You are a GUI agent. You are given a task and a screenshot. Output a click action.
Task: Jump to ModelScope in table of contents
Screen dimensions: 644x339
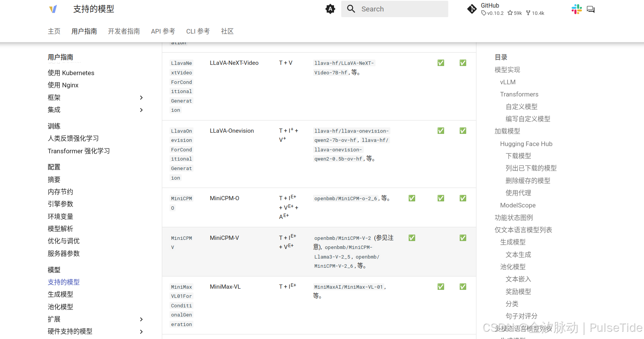click(x=518, y=205)
